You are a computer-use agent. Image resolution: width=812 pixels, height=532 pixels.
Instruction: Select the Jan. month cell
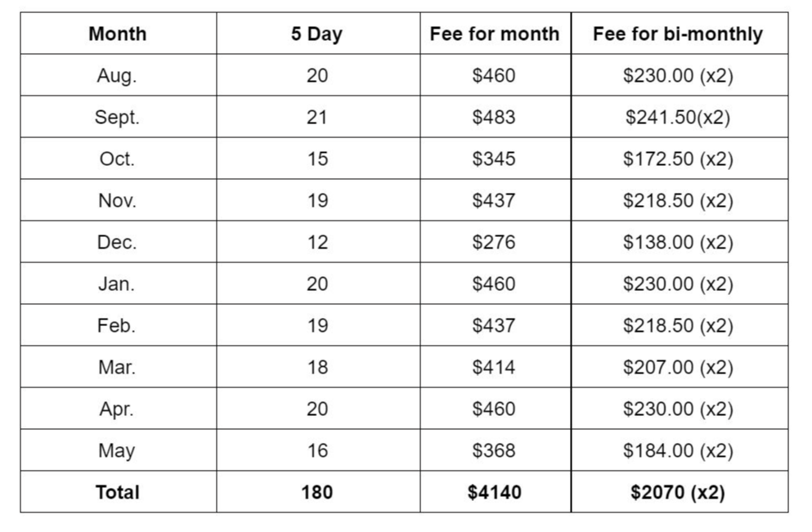tap(118, 284)
